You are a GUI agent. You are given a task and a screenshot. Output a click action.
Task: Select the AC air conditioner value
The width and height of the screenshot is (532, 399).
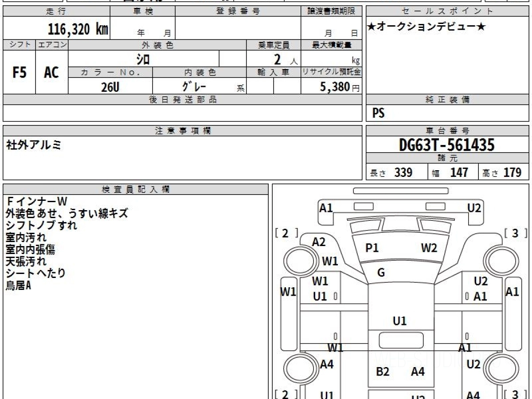tap(51, 72)
